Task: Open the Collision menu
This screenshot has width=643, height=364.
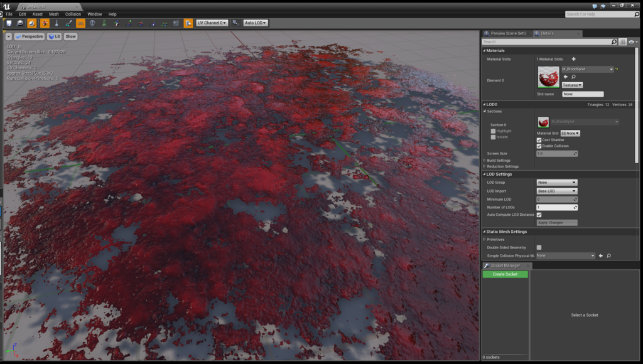Action: pyautogui.click(x=73, y=14)
